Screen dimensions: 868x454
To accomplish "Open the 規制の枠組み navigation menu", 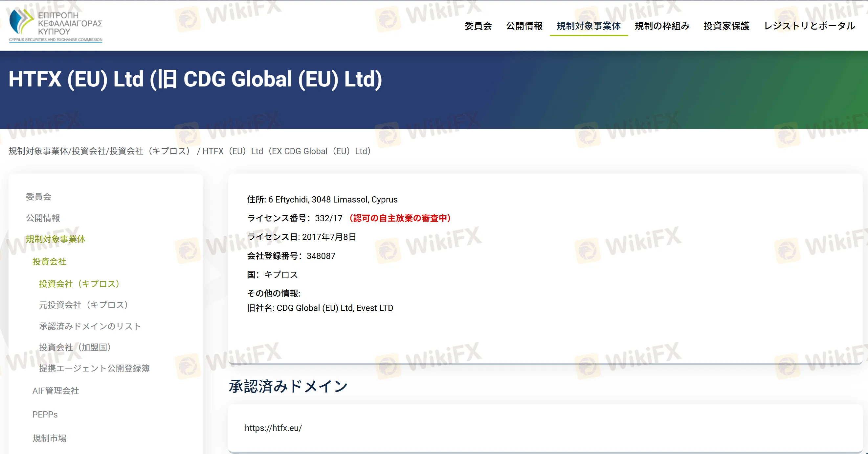I will coord(662,26).
